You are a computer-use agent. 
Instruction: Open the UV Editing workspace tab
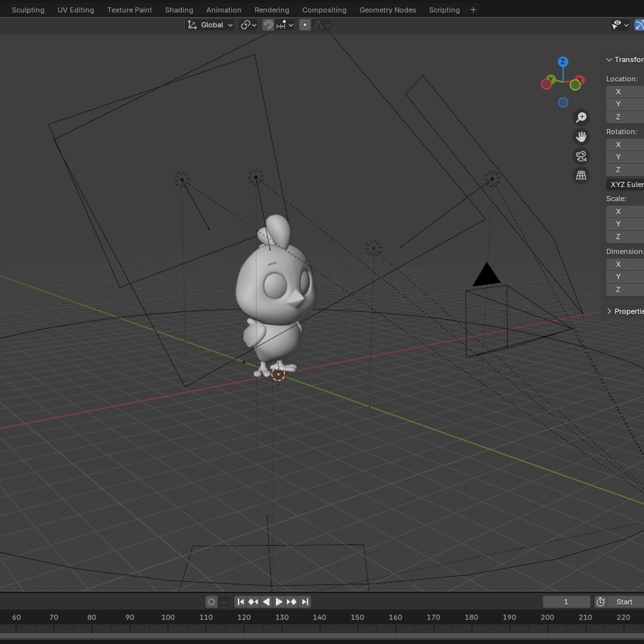pyautogui.click(x=76, y=10)
